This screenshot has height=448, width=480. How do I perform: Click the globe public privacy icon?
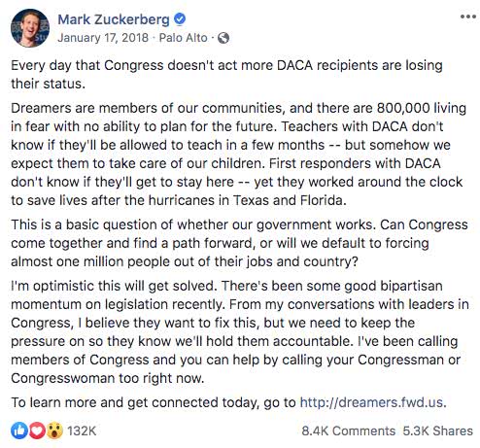(x=223, y=38)
